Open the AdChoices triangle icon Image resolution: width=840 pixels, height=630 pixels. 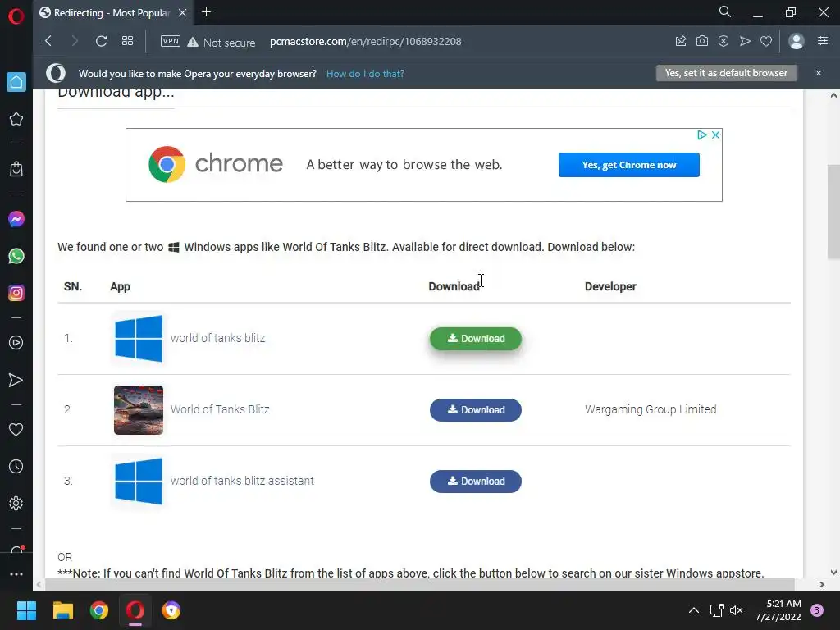coord(702,135)
